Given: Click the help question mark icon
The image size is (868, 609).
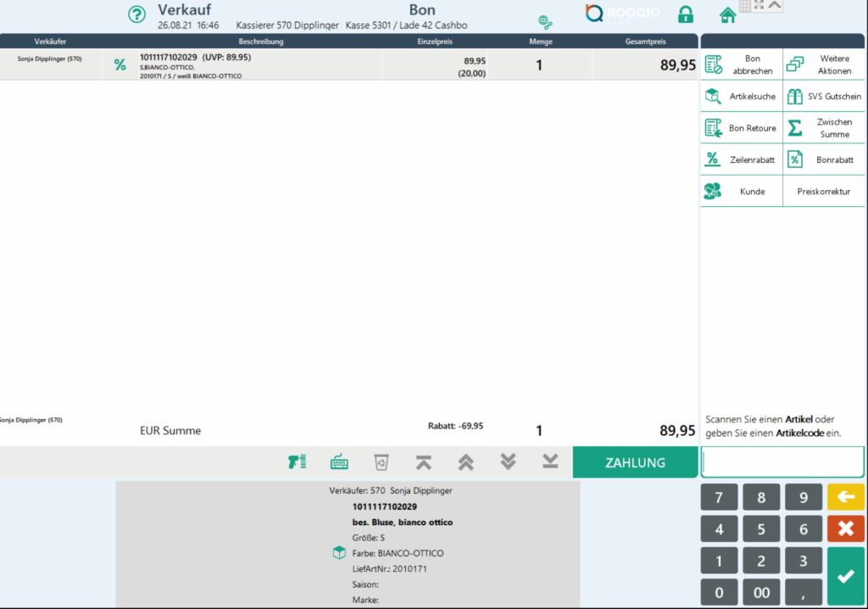Looking at the screenshot, I should click(136, 14).
